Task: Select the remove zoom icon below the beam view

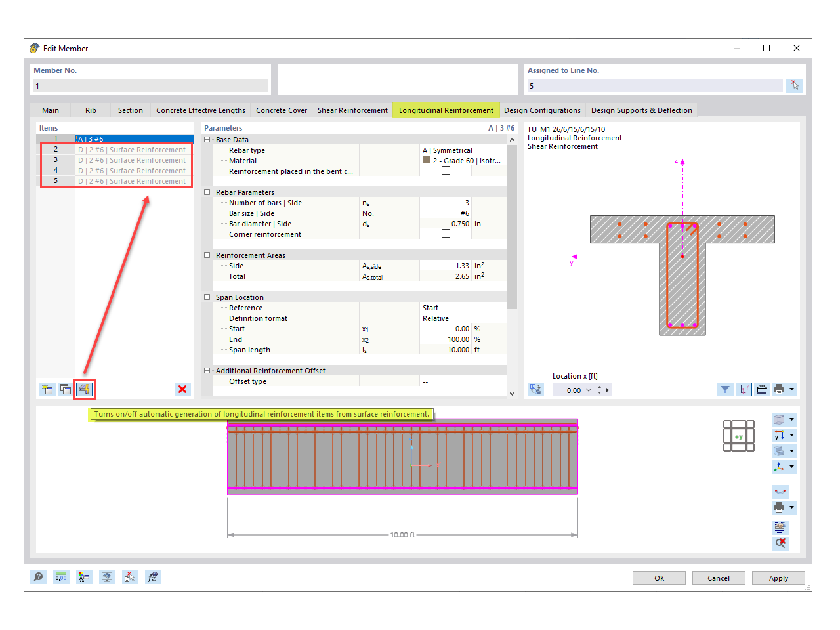Action: (780, 543)
